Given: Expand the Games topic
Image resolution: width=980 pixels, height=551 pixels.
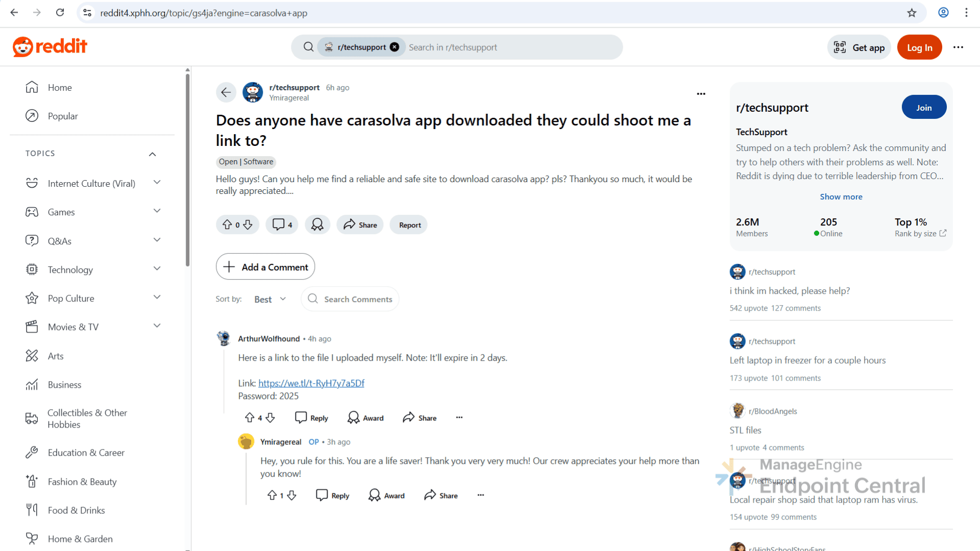Looking at the screenshot, I should click(157, 211).
